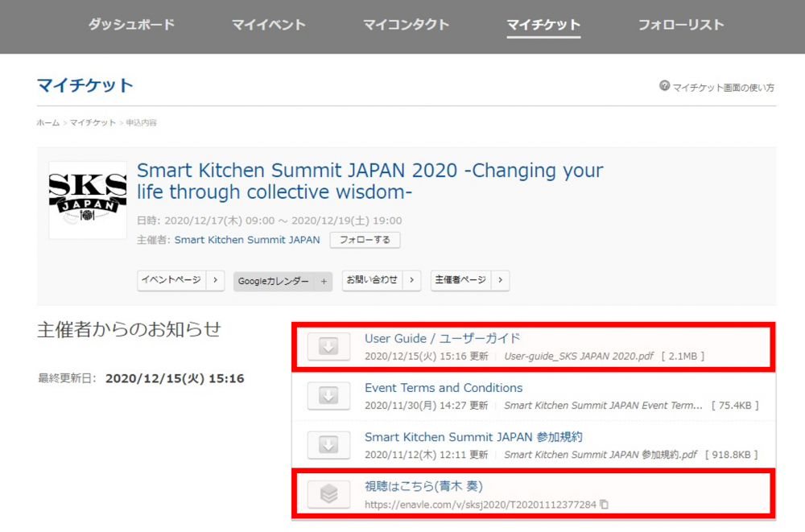Image resolution: width=805 pixels, height=532 pixels.
Task: Open 視聴はこちら(青木 奏) link
Action: pyautogui.click(x=423, y=486)
